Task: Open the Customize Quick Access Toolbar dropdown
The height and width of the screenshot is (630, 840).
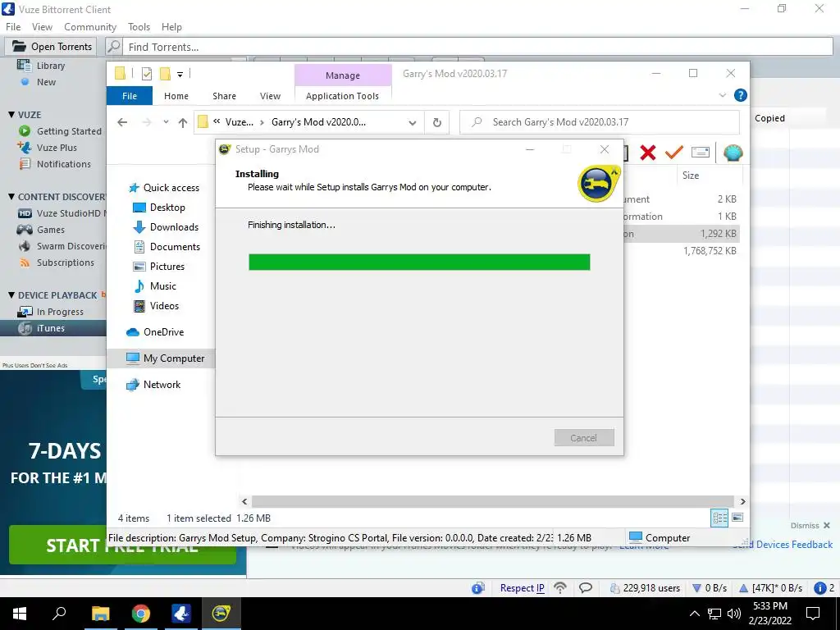Action: tap(180, 75)
